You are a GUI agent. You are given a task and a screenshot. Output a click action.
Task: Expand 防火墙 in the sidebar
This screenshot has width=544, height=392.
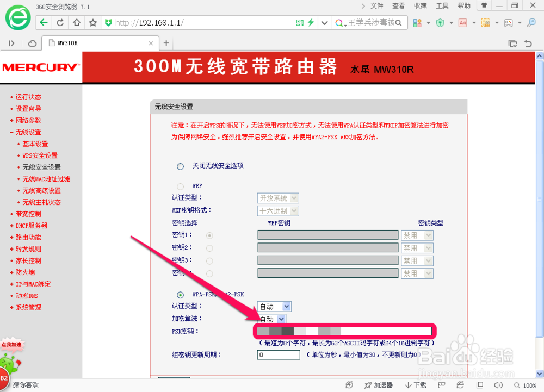click(x=25, y=272)
